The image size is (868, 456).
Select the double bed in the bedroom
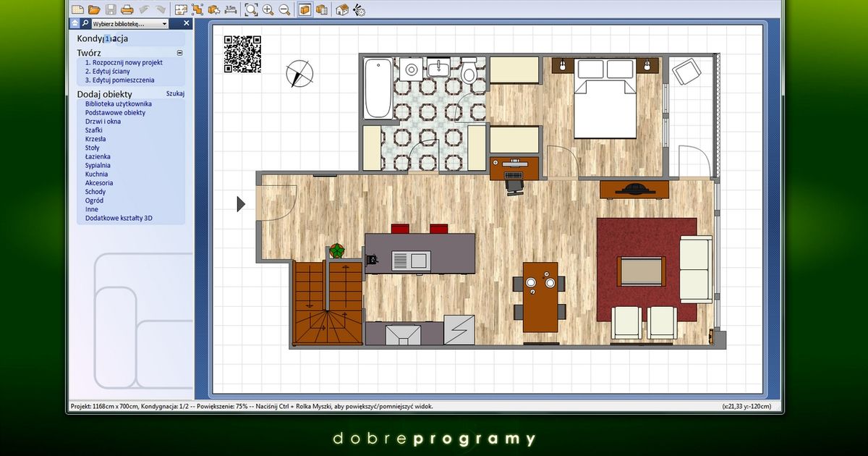(x=605, y=99)
